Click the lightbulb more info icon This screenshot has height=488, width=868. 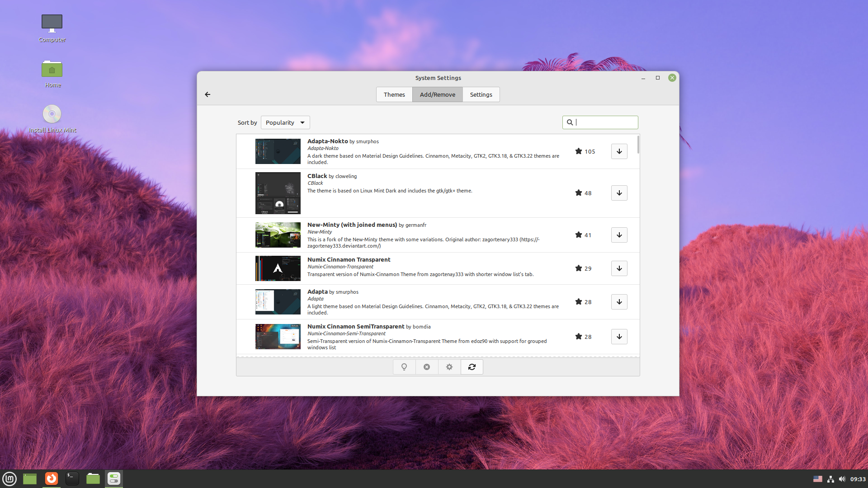click(404, 367)
